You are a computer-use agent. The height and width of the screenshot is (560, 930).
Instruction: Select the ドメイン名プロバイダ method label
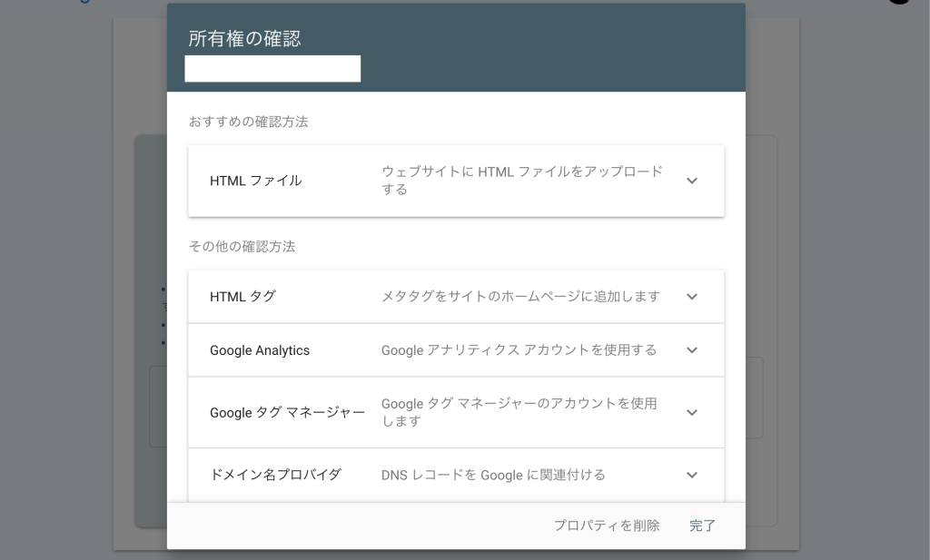tap(276, 475)
